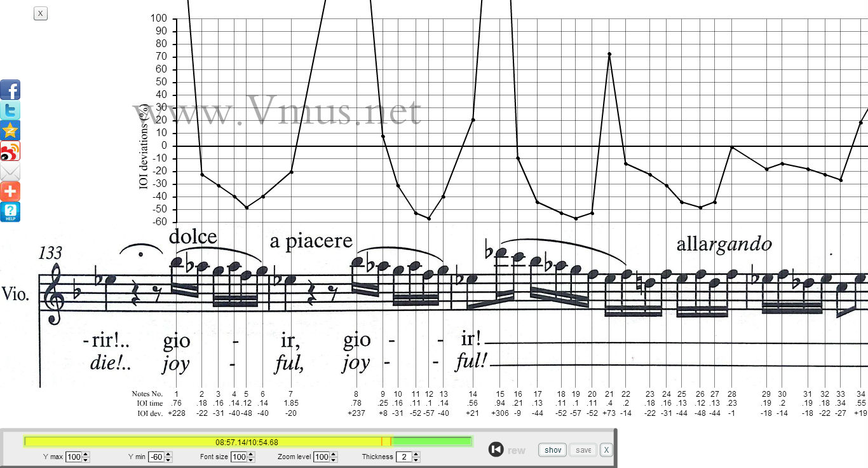Adjust the Zoom level stepper arrows
868x468 pixels.
334,457
